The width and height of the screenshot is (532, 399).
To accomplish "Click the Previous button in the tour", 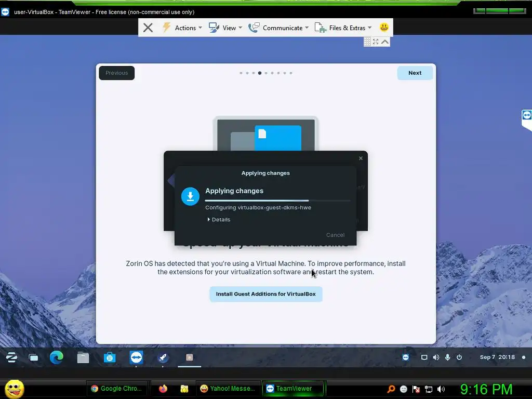I will point(117,73).
